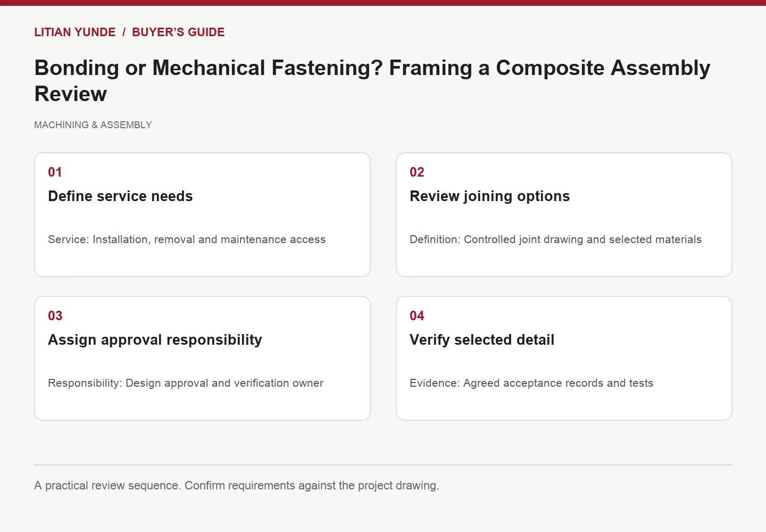
Task: Click step number 02
Action: 417,172
